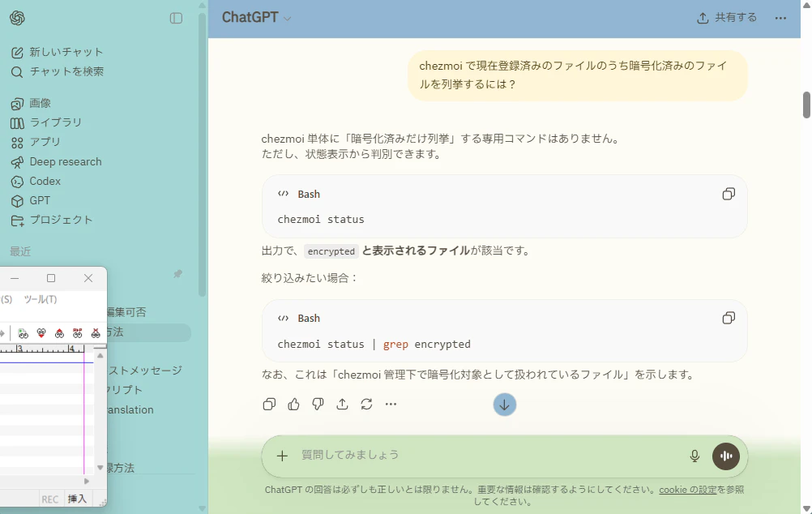The image size is (812, 514).
Task: Click the pin icon in recent chats
Action: pos(177,273)
